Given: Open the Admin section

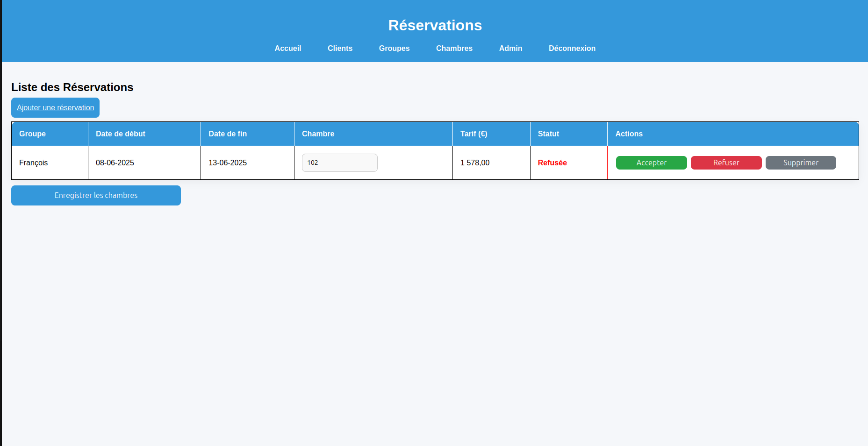Looking at the screenshot, I should (510, 48).
